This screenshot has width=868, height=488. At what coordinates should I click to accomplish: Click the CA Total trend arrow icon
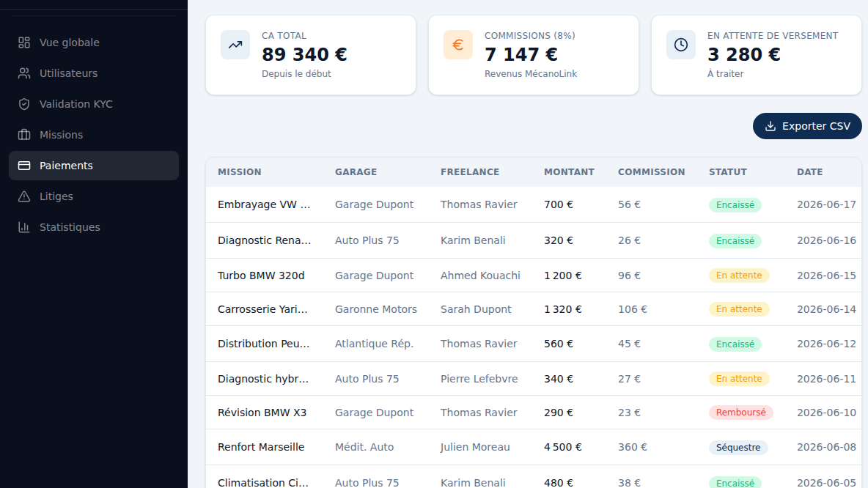coord(235,45)
